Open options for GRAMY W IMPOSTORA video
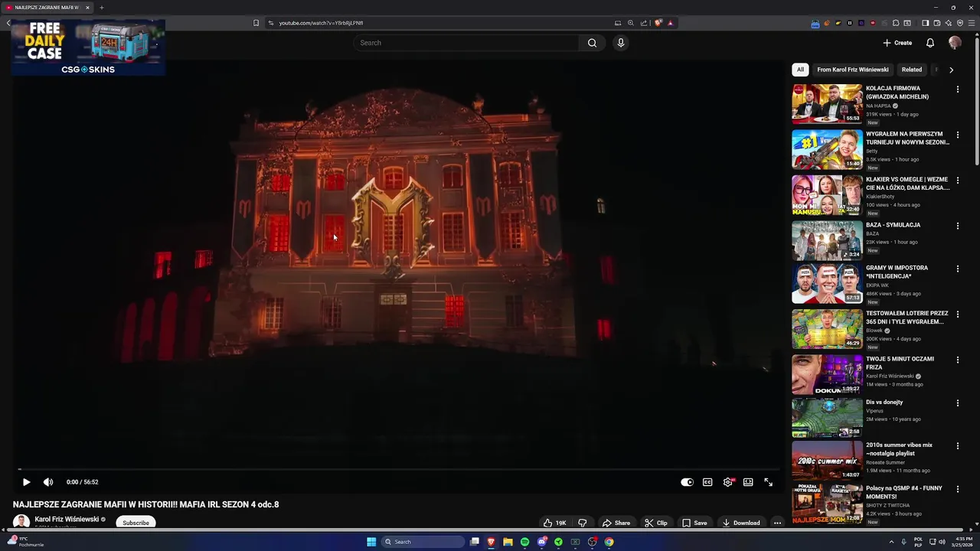The width and height of the screenshot is (980, 551). [x=957, y=269]
